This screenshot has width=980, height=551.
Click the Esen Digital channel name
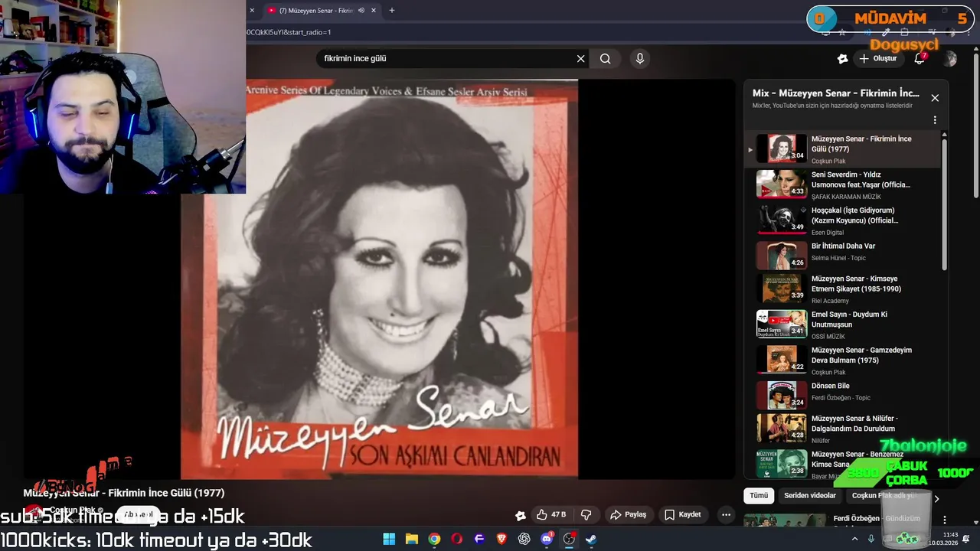(x=828, y=233)
